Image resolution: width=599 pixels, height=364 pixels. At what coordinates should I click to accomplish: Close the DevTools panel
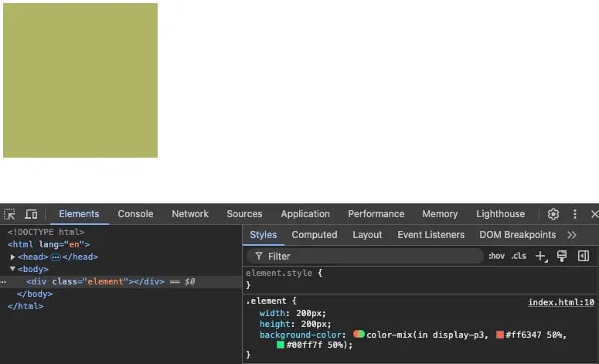(594, 214)
